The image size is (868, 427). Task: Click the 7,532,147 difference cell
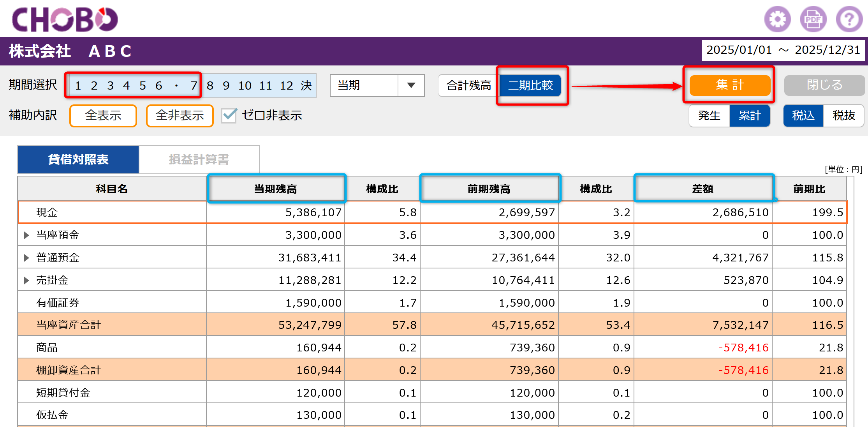703,325
